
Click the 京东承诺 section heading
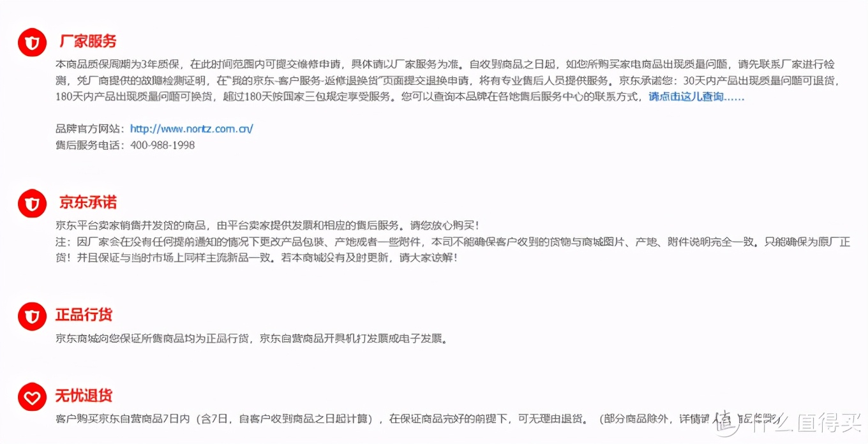coord(87,202)
